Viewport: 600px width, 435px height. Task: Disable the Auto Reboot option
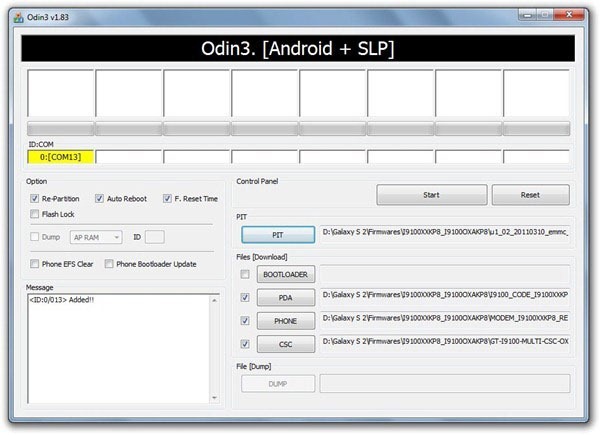(99, 198)
